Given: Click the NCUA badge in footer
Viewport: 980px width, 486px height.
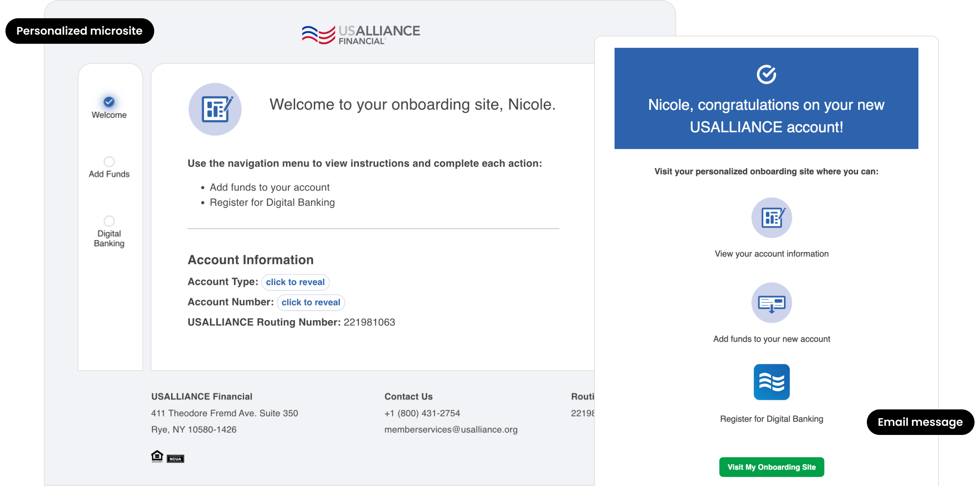Looking at the screenshot, I should [x=175, y=459].
